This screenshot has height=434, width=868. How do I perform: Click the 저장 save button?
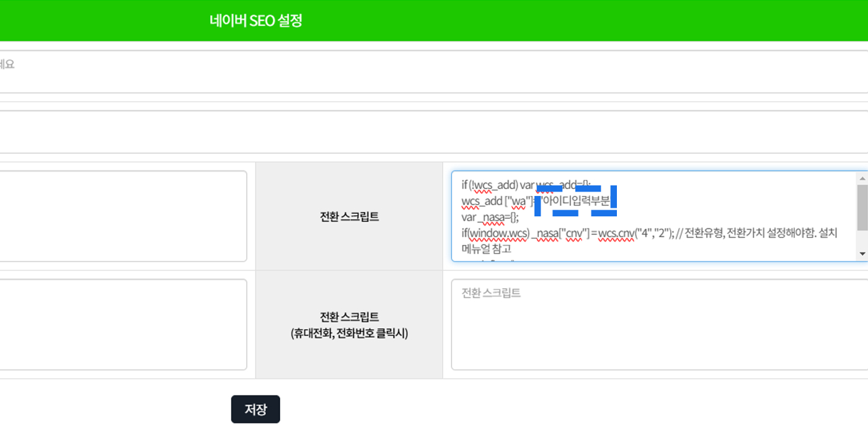255,409
